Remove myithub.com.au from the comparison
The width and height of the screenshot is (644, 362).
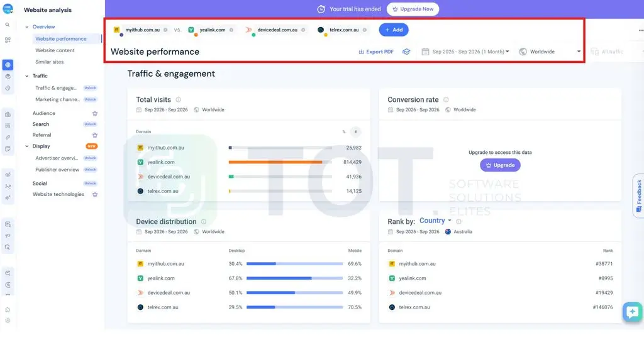click(165, 30)
